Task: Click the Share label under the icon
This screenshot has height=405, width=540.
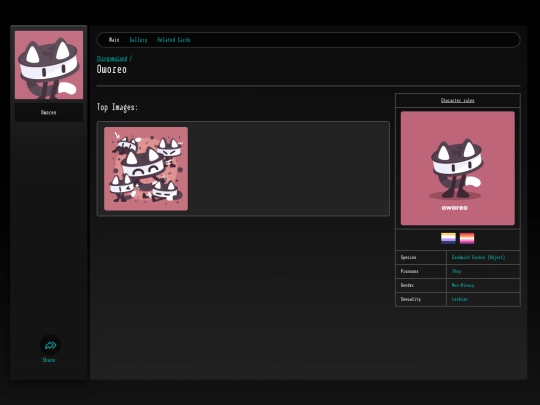Action: (49, 360)
